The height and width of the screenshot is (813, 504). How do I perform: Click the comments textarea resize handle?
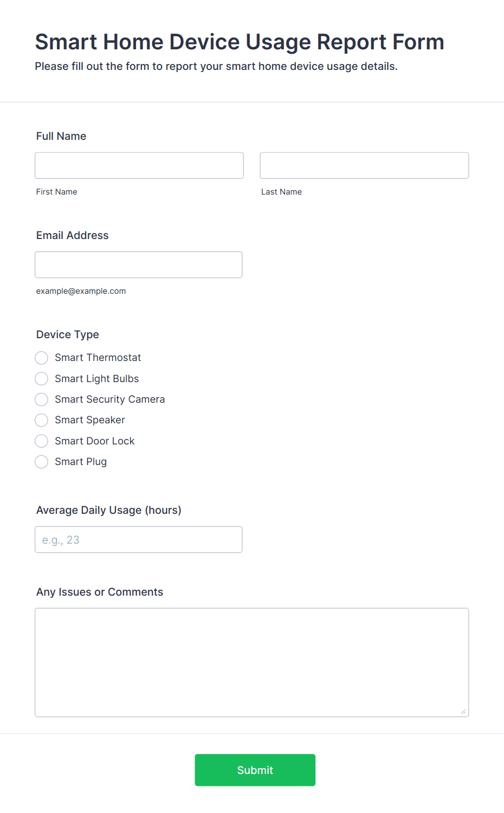[463, 712]
